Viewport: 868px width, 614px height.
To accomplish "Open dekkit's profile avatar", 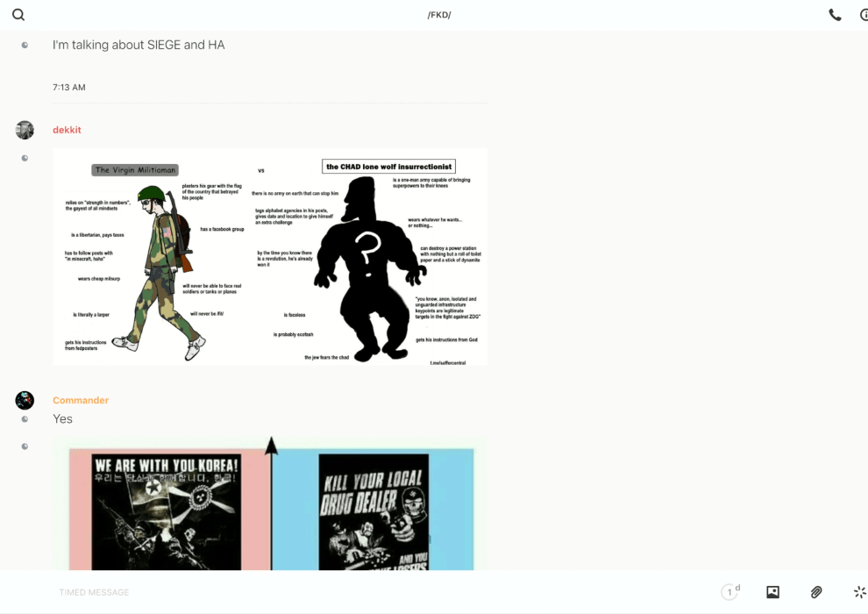I will pyautogui.click(x=25, y=130).
